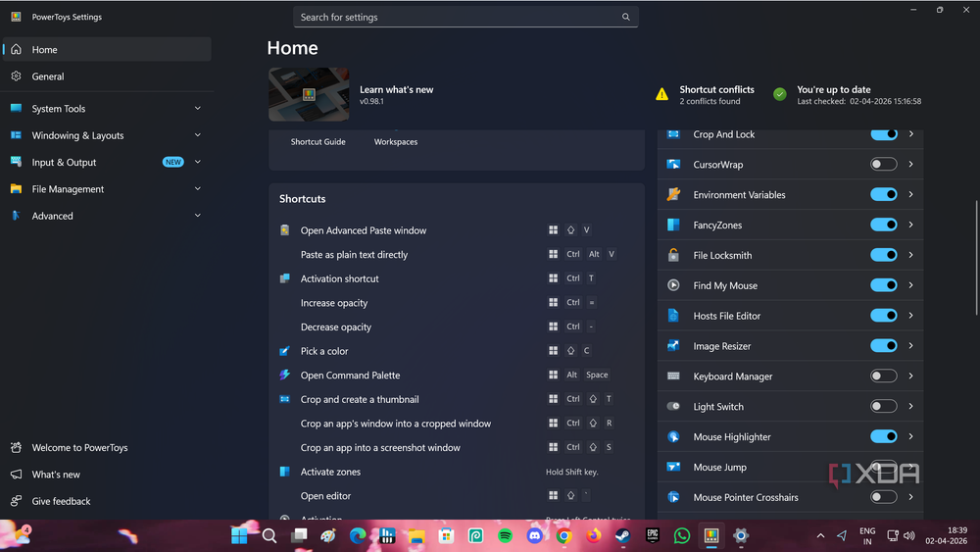Click the FancyZones module icon
The height and width of the screenshot is (552, 980).
[673, 226]
